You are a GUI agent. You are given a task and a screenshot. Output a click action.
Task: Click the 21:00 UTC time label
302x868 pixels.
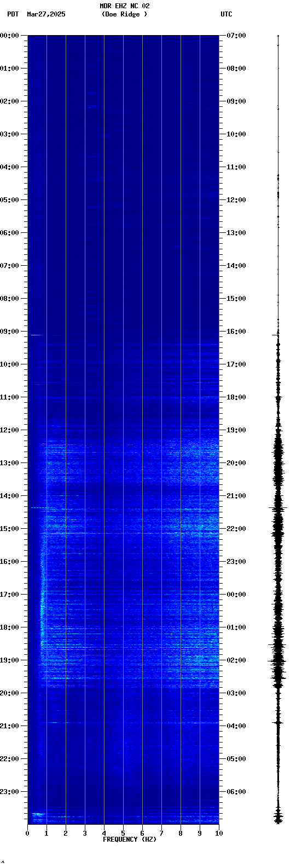[236, 496]
